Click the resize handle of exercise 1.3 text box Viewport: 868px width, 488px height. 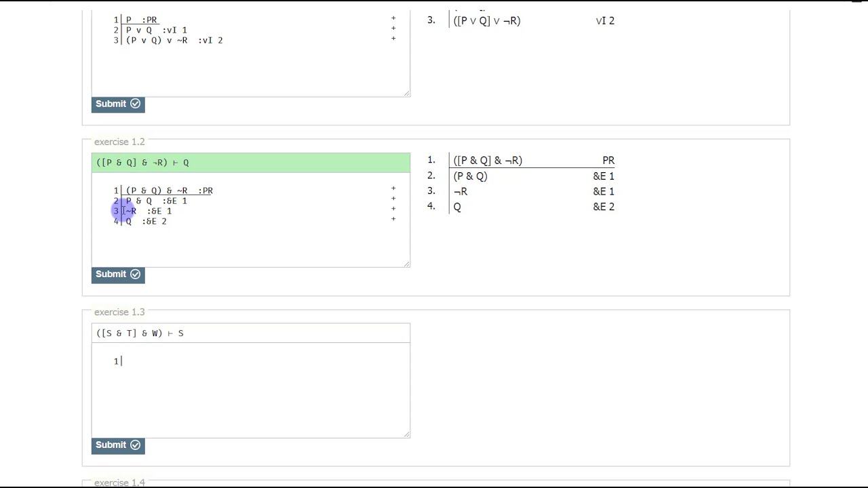(x=407, y=434)
